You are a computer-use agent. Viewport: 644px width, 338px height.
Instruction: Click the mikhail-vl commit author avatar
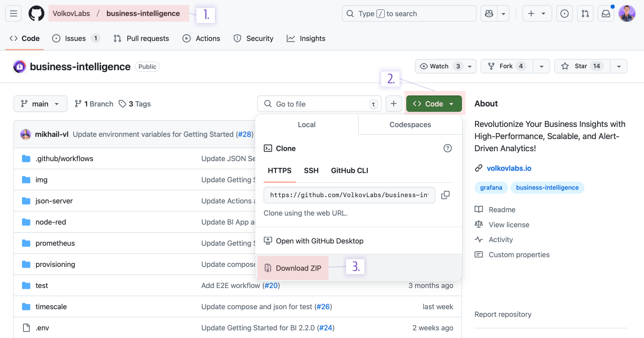click(x=26, y=134)
